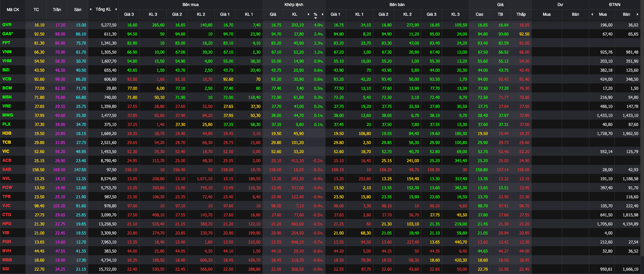644x274 pixels.
Task: Select the BVH ticker
Action: pos(7,251)
